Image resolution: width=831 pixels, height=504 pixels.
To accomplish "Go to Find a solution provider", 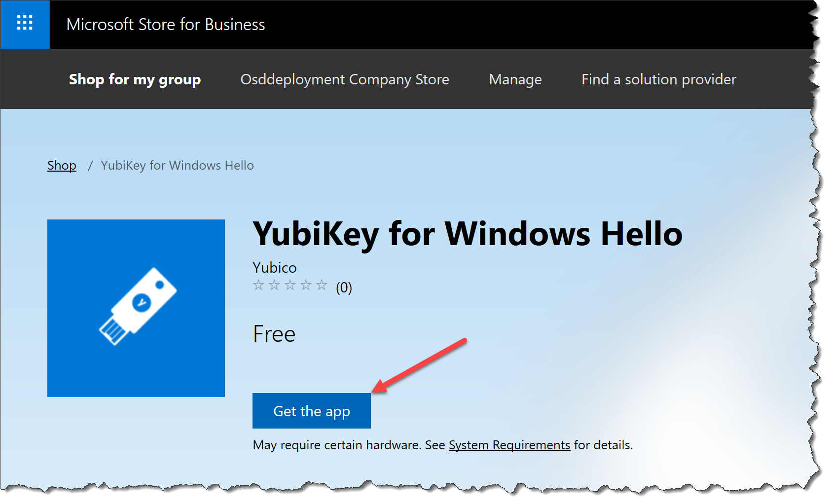I will tap(658, 79).
